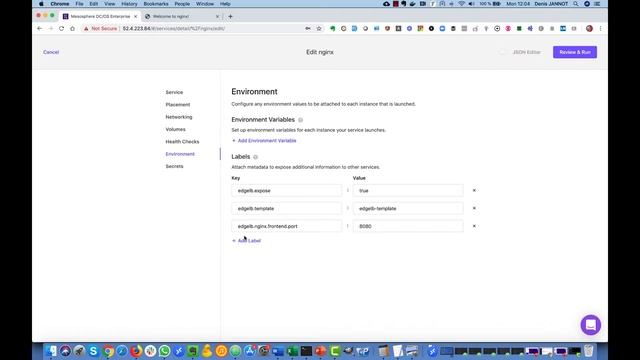Close the Welcome to nginx tab

pos(217,16)
